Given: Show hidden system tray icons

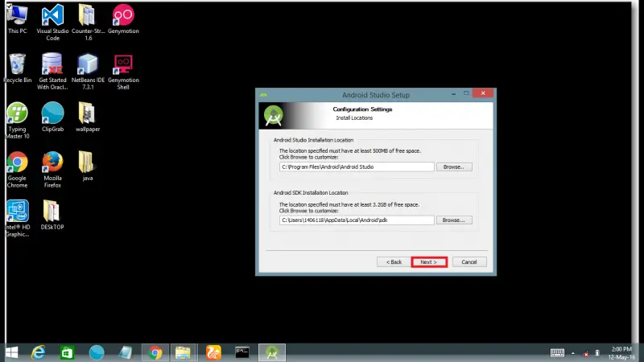Looking at the screenshot, I should 573,353.
